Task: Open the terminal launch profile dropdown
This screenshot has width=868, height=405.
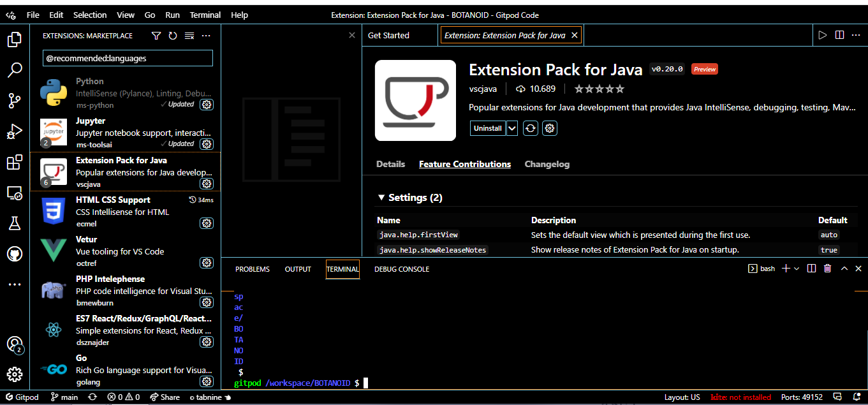Action: click(x=797, y=269)
